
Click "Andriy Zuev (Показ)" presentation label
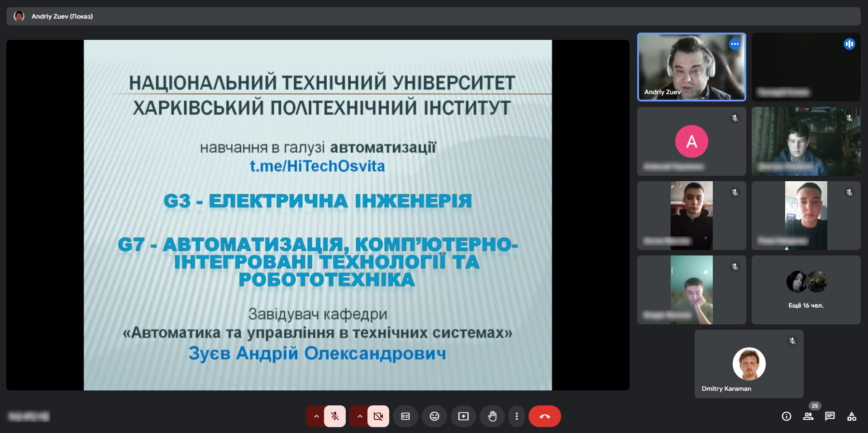(x=62, y=16)
